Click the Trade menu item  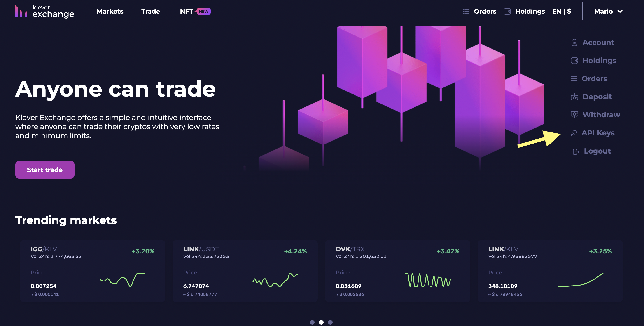[150, 11]
